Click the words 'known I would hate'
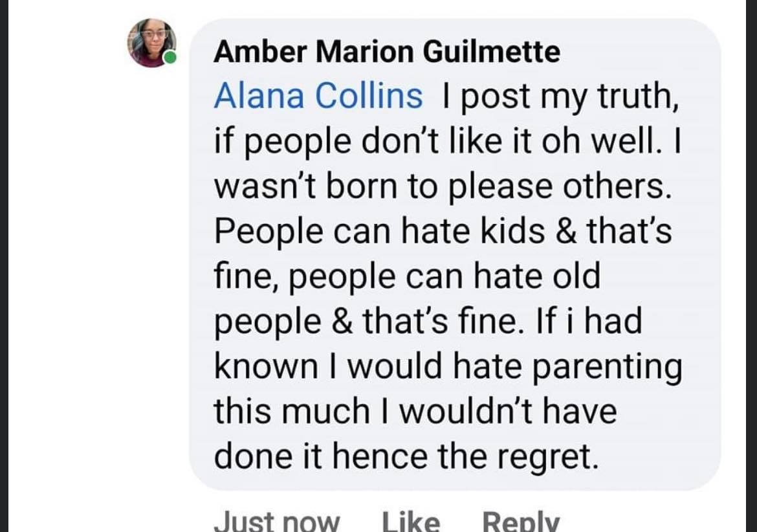This screenshot has width=757, height=532. tap(369, 367)
